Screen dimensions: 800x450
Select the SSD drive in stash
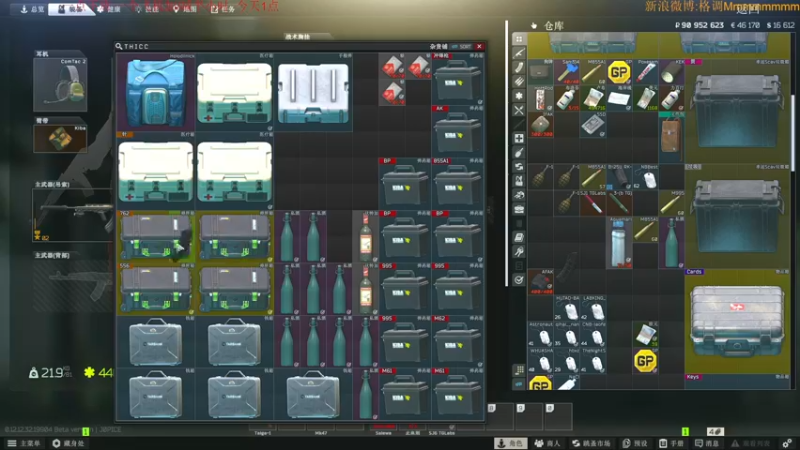click(x=593, y=124)
